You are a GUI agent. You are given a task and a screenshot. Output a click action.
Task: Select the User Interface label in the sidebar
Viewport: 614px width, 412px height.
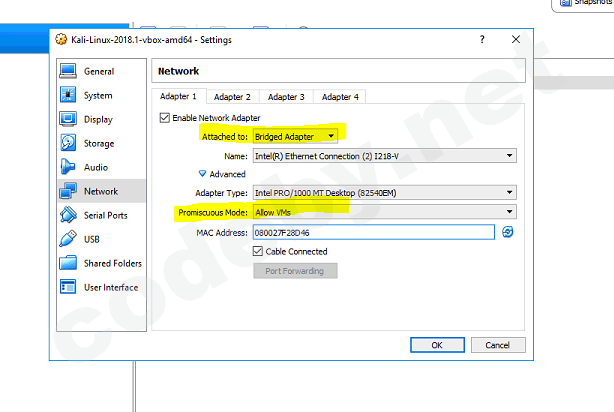coord(111,287)
